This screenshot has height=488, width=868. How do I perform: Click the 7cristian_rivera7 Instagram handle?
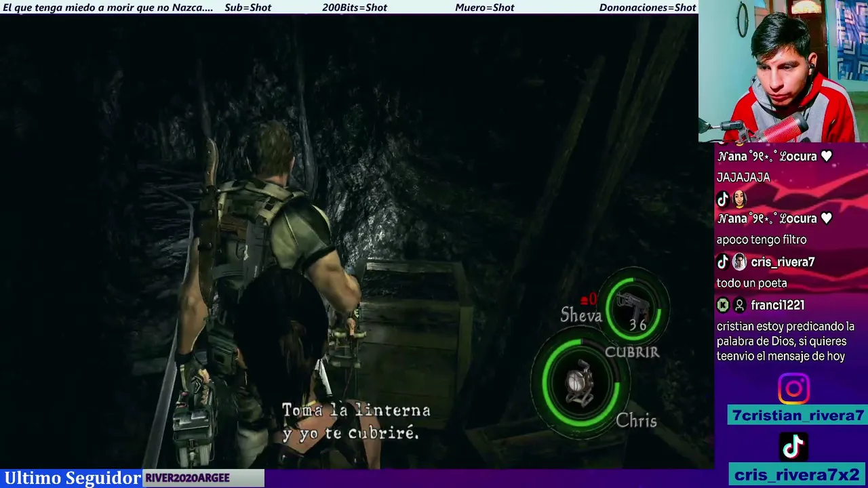pyautogui.click(x=797, y=415)
